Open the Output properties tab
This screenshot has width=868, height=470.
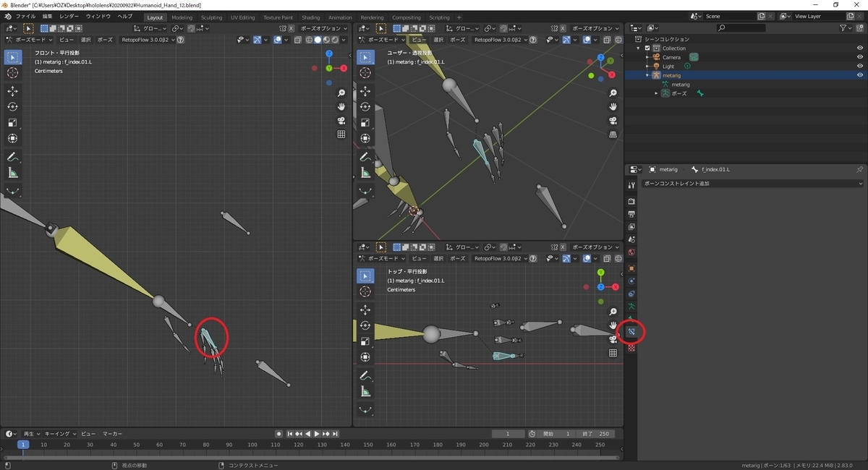pyautogui.click(x=631, y=214)
